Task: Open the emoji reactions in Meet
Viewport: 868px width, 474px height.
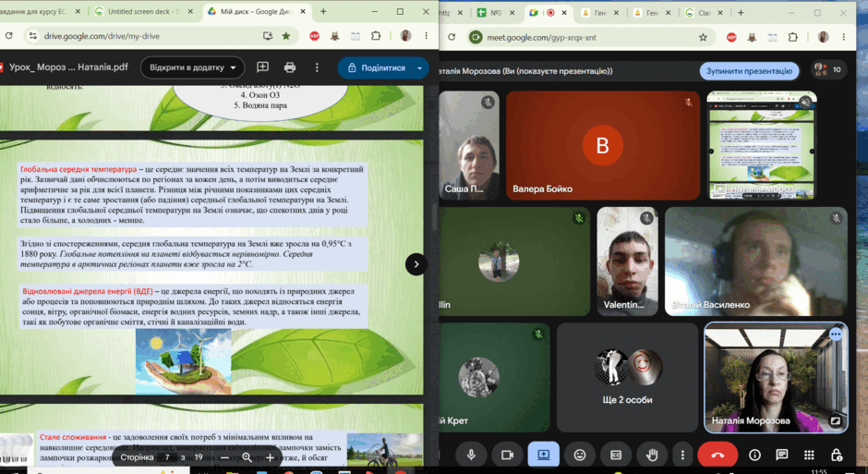Action: pyautogui.click(x=580, y=455)
